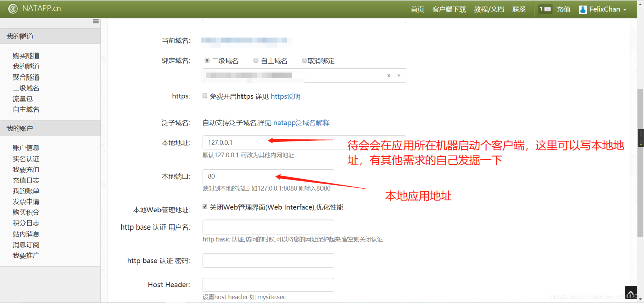Enable the 免费开启https checkbox
The height and width of the screenshot is (303, 644).
(x=205, y=96)
